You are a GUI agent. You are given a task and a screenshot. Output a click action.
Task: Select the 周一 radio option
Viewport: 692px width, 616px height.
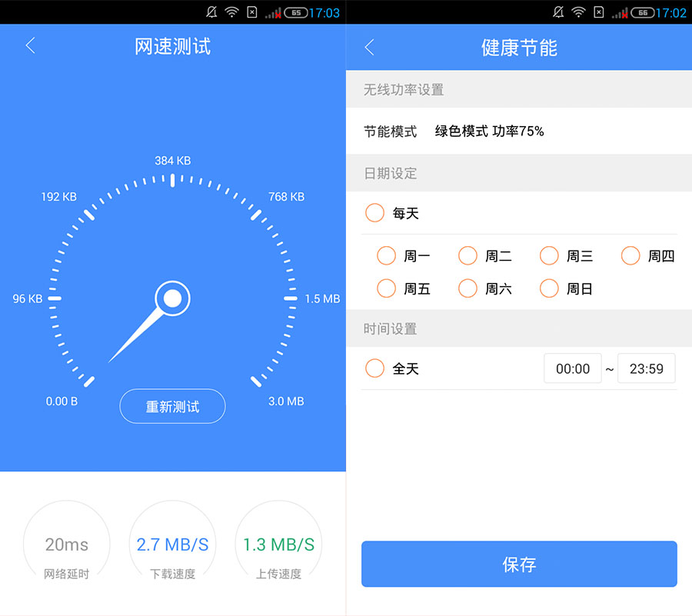[x=387, y=256]
